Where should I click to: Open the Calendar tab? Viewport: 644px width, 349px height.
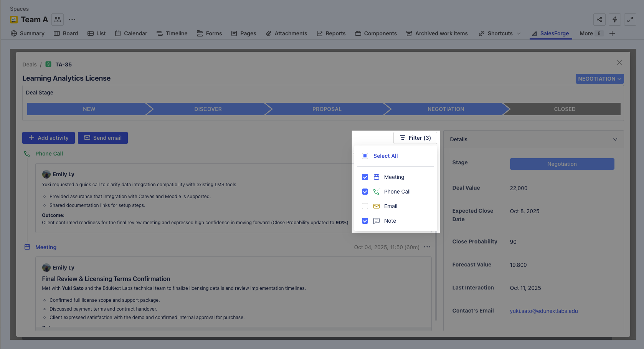point(131,33)
